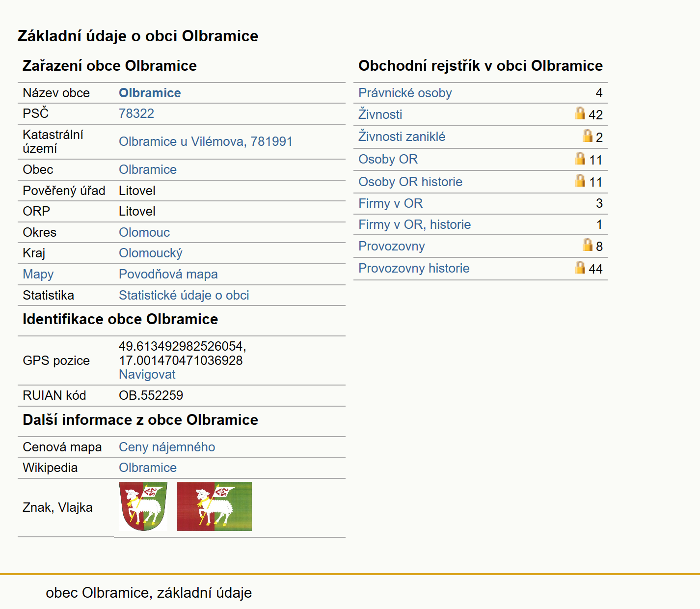Click the lock icon in Osoby OR historie row
This screenshot has width=700, height=609.
(x=580, y=180)
